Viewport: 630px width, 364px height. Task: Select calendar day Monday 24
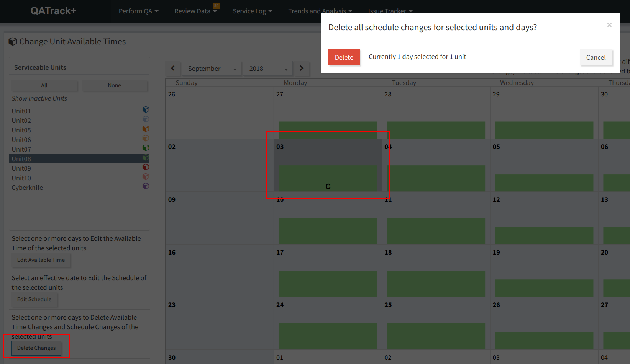coord(328,323)
